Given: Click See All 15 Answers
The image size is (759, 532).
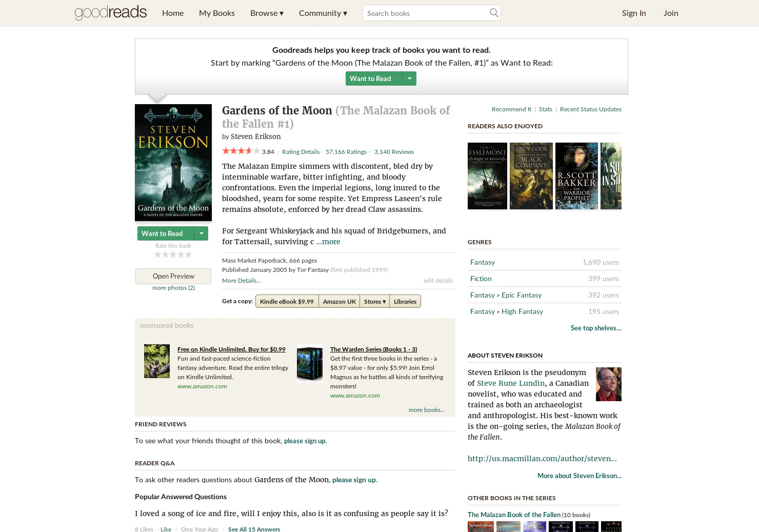Looking at the screenshot, I should [254, 529].
